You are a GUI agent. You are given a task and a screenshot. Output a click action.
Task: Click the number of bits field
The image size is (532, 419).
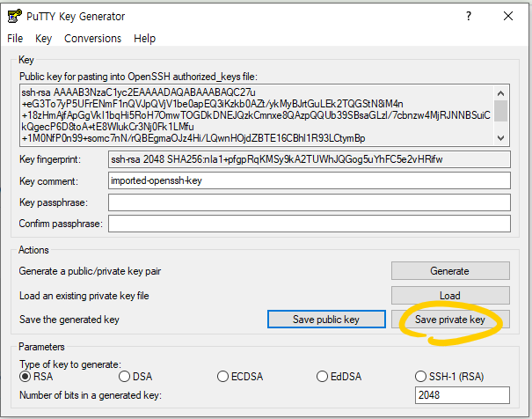[x=463, y=395]
